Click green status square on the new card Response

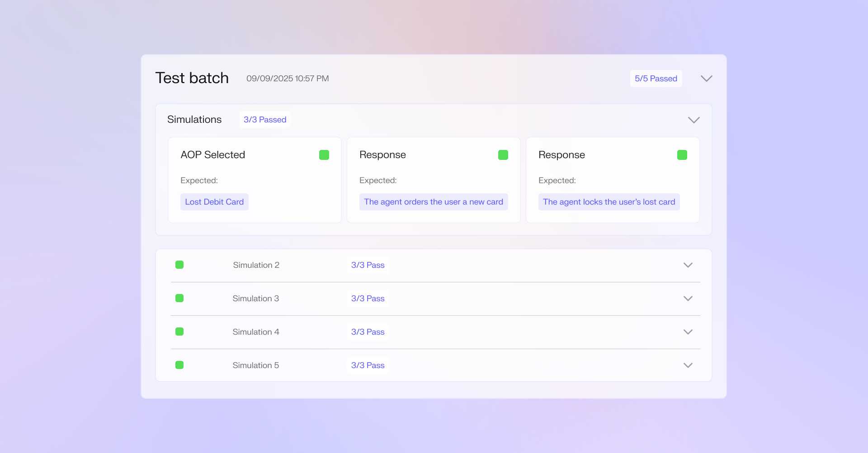point(503,155)
